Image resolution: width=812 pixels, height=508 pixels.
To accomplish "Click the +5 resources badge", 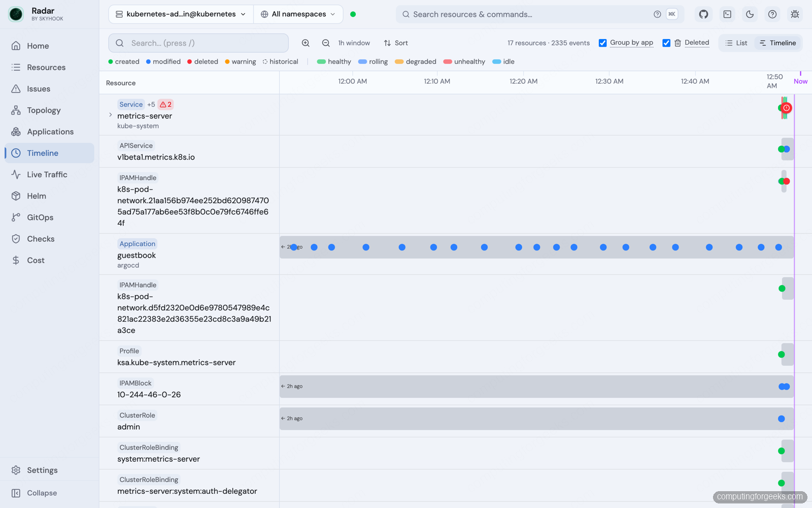I will point(151,105).
